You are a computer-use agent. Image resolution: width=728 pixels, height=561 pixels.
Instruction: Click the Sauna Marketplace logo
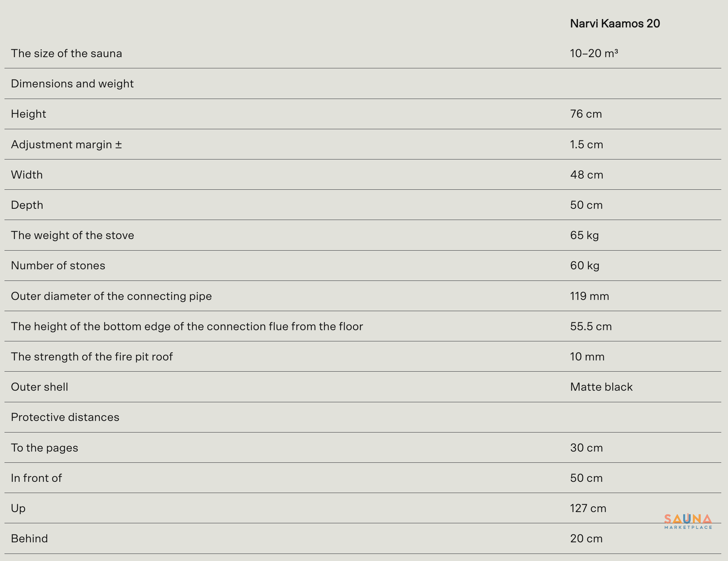(x=688, y=521)
